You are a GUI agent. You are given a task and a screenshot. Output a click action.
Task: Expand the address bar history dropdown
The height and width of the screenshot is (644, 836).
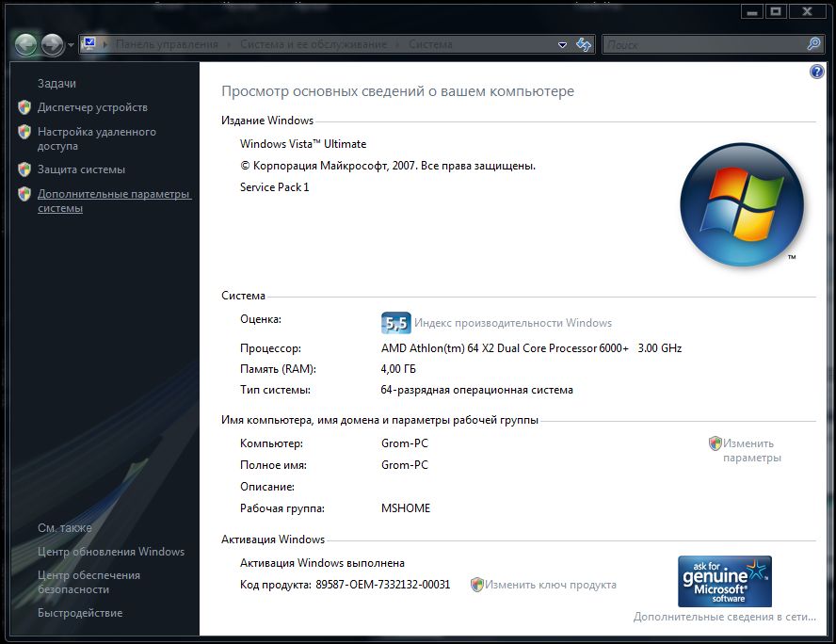pyautogui.click(x=562, y=45)
